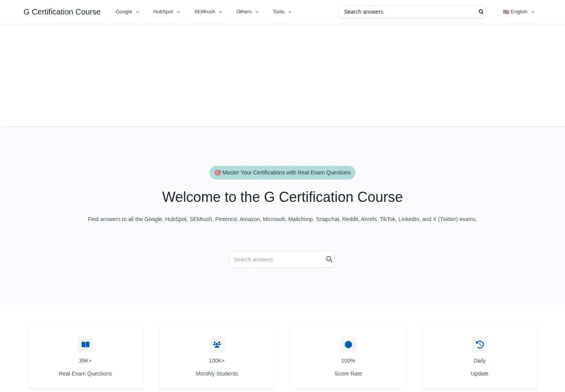This screenshot has height=392, width=565.
Task: Click the Real Exam Questions label
Action: [x=85, y=374]
